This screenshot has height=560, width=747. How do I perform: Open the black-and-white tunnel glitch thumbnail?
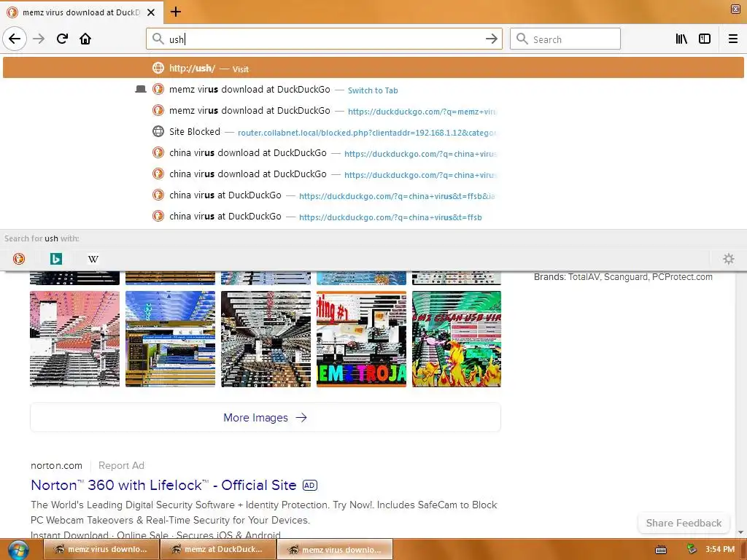[266, 338]
